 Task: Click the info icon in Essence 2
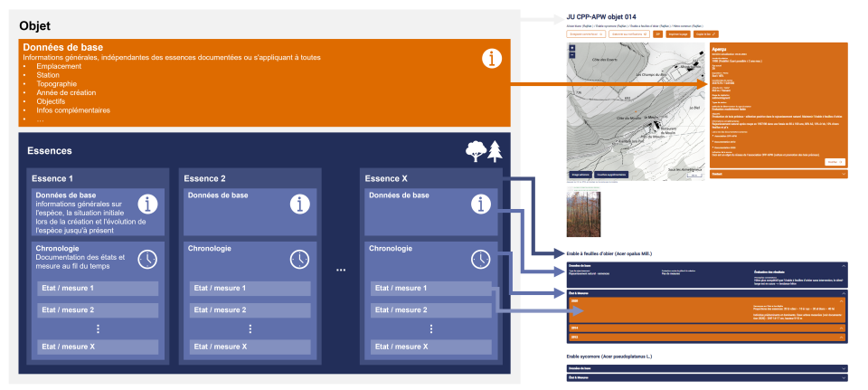tap(299, 203)
